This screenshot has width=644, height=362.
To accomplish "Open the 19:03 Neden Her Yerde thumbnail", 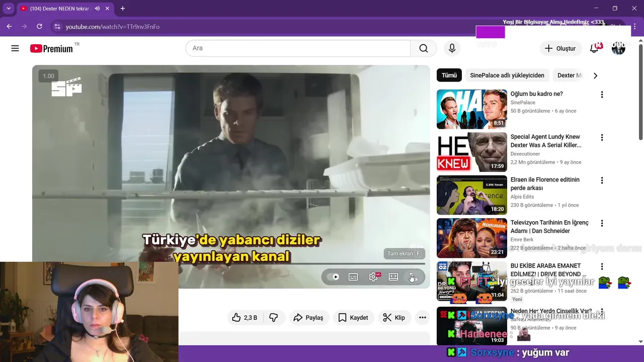I will 472,326.
